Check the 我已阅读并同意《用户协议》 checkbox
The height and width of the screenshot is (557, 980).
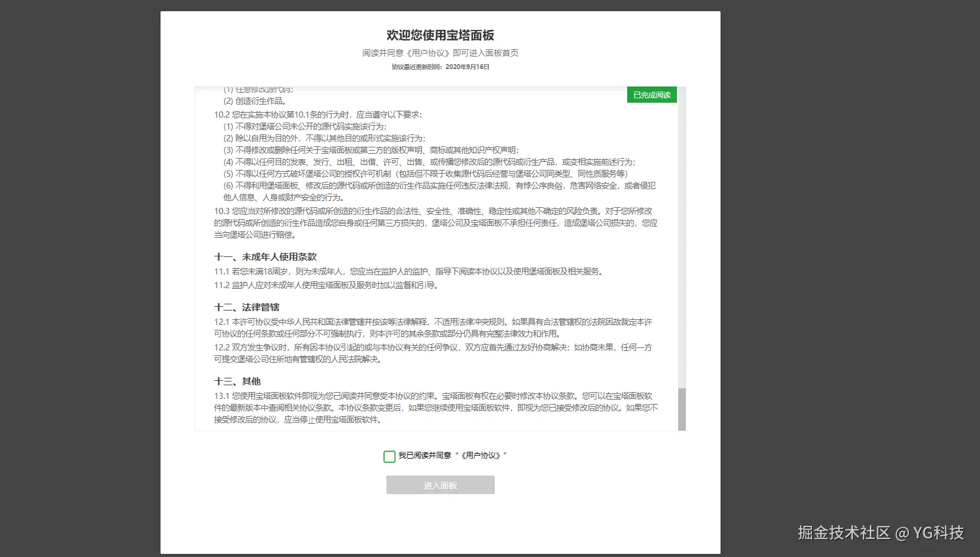tap(390, 457)
